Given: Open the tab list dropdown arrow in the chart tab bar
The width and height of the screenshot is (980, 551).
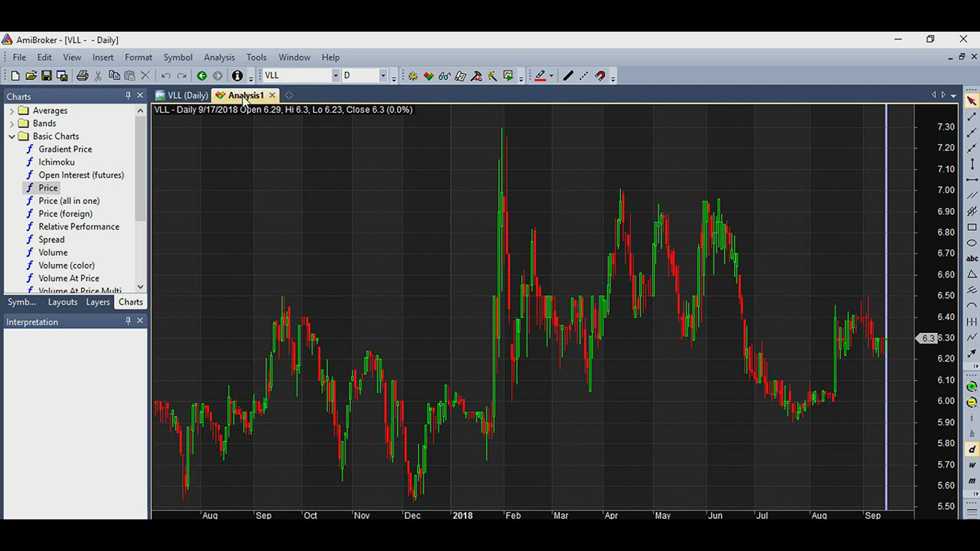Looking at the screenshot, I should [953, 95].
